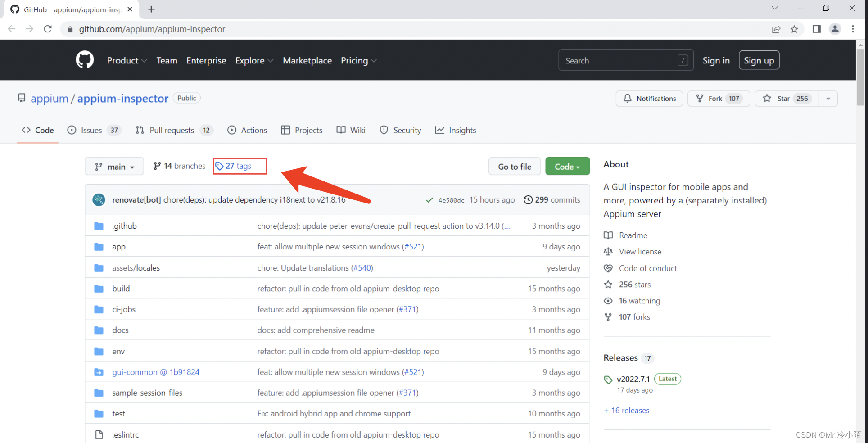Switch to the Security tab

point(400,130)
